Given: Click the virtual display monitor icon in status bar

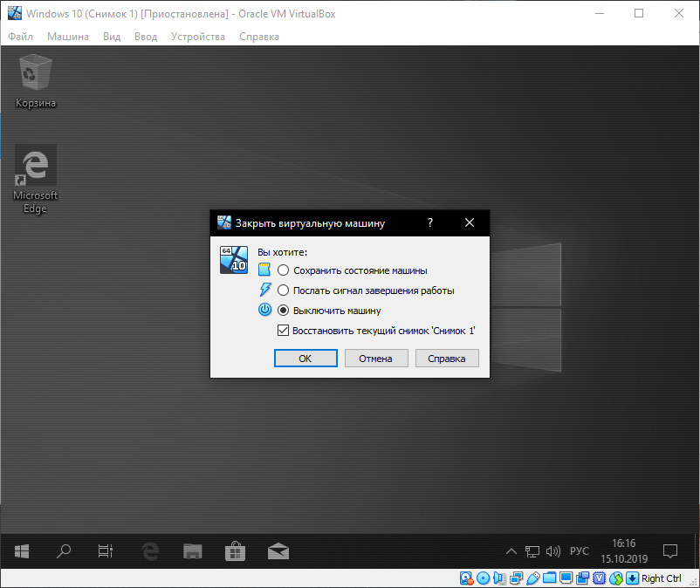Looking at the screenshot, I should coord(566,578).
